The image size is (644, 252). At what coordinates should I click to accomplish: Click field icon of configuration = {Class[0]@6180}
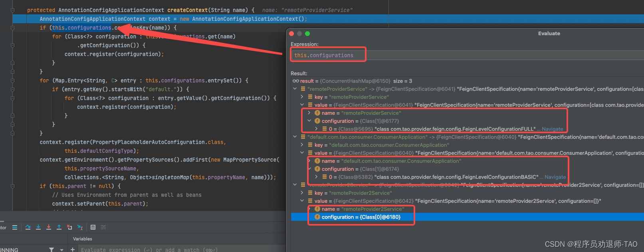(317, 217)
